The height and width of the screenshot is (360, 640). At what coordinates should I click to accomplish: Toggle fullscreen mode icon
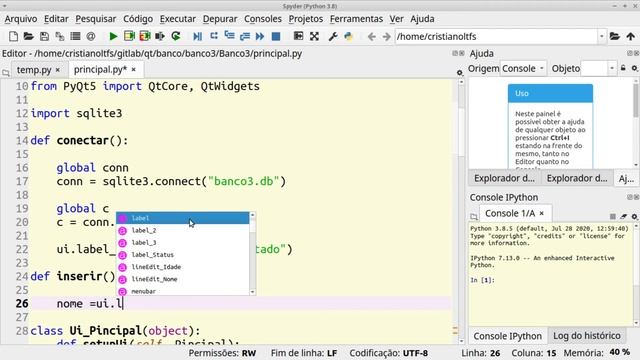pyautogui.click(x=314, y=36)
